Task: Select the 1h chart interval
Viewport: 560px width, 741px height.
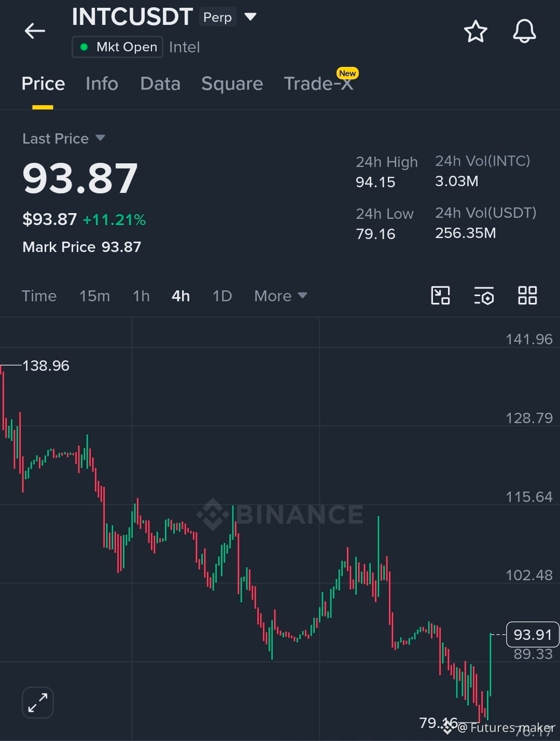Action: coord(141,296)
